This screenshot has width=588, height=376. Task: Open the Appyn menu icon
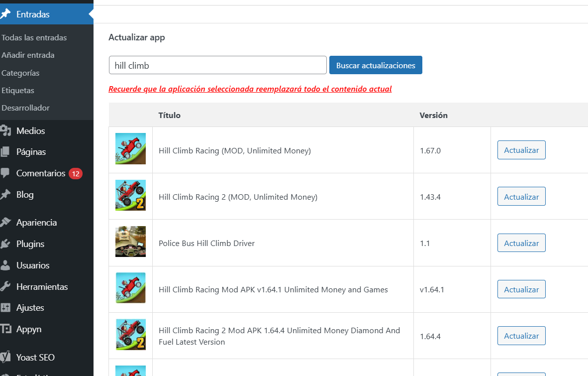tap(5, 329)
